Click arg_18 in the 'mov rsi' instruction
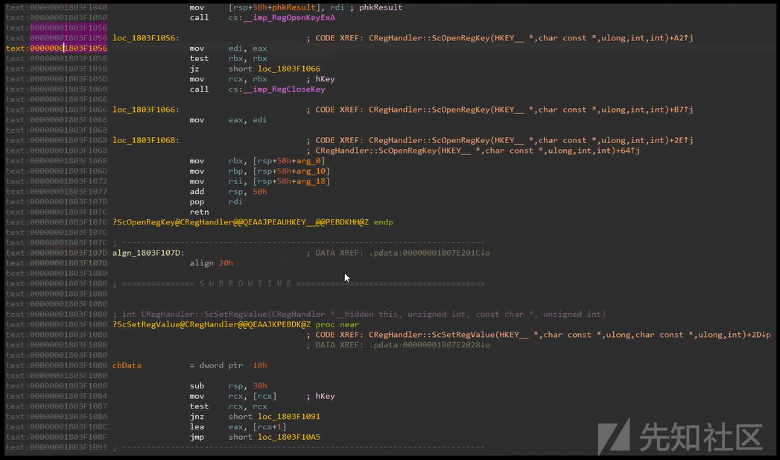The width and height of the screenshot is (780, 460). (311, 181)
